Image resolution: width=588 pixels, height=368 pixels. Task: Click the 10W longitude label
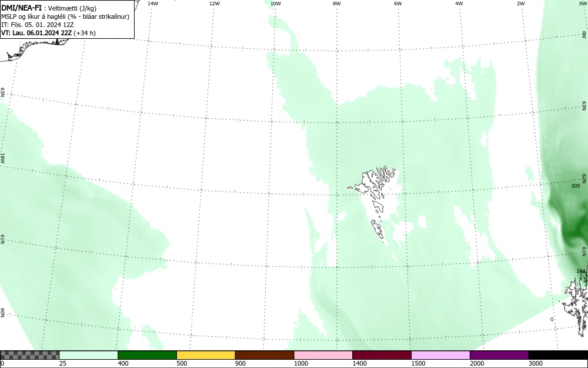click(276, 4)
